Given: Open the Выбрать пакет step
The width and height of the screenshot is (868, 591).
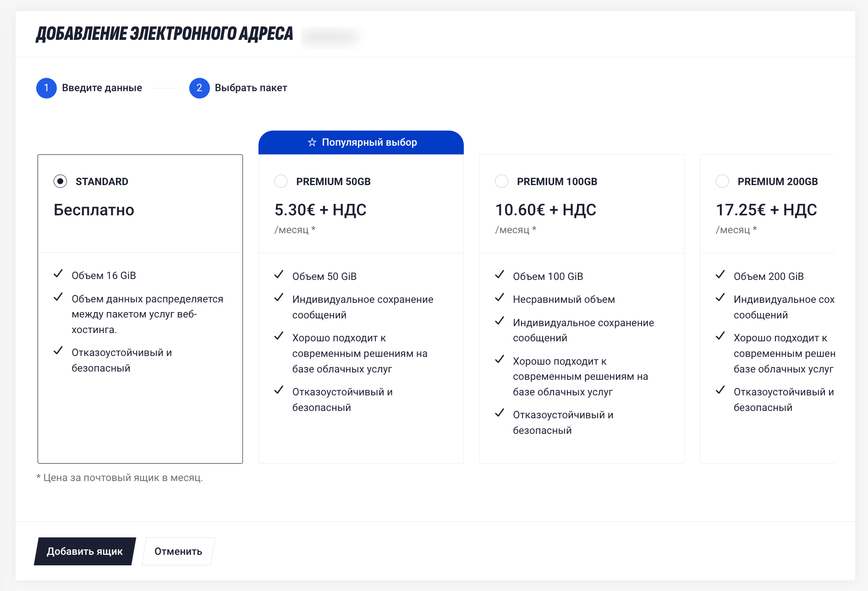Looking at the screenshot, I should [x=251, y=88].
